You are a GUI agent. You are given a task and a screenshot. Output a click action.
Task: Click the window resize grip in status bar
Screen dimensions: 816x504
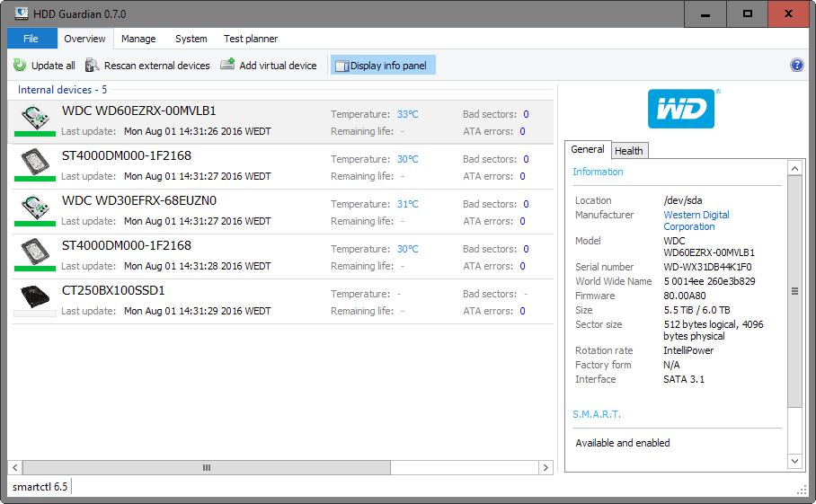pyautogui.click(x=802, y=490)
